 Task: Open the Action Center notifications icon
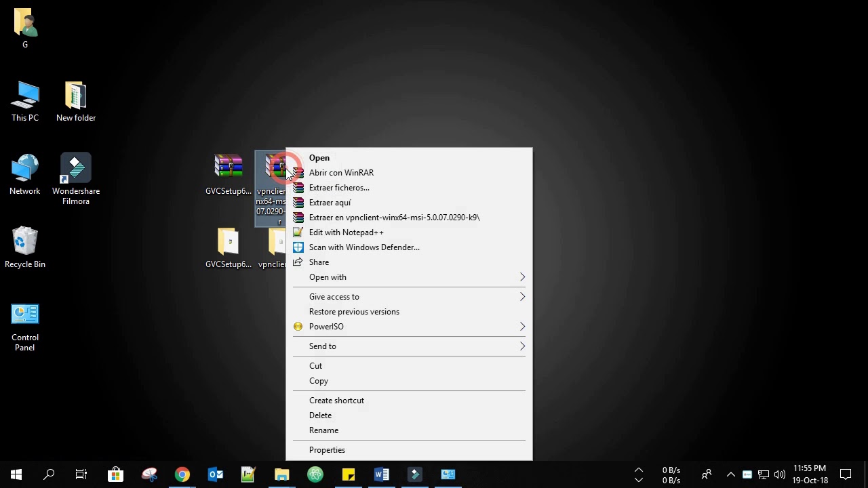(x=846, y=474)
